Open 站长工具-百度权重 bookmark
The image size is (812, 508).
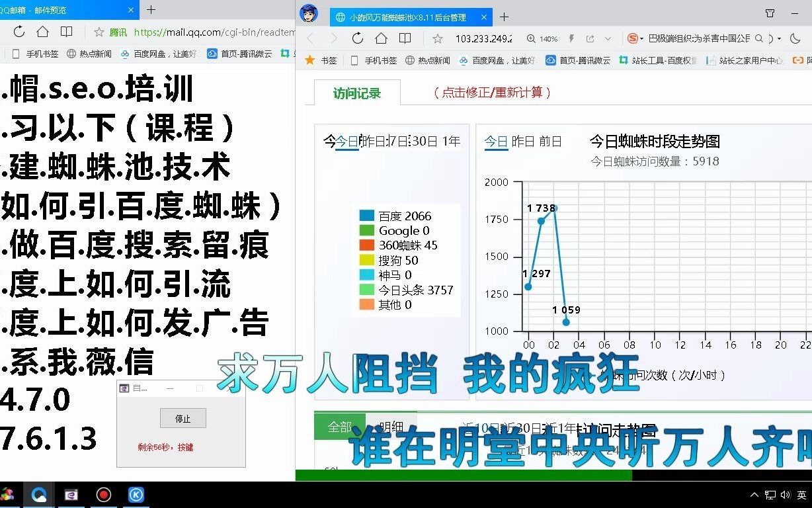[658, 60]
